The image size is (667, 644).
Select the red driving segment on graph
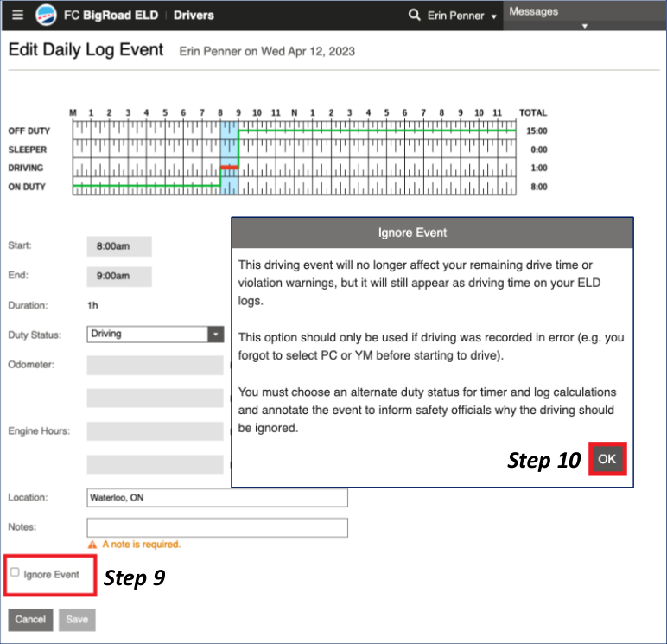point(229,167)
